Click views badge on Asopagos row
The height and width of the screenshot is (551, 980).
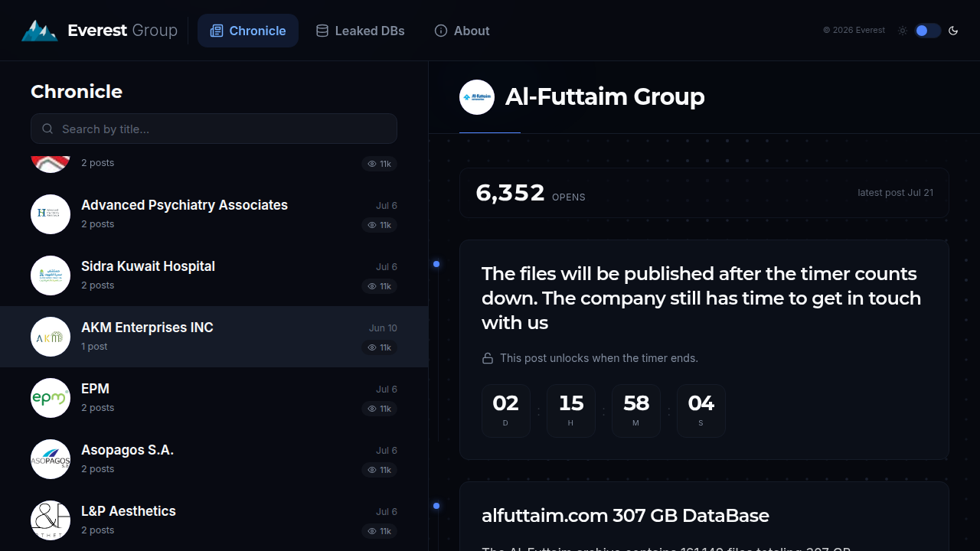point(380,470)
